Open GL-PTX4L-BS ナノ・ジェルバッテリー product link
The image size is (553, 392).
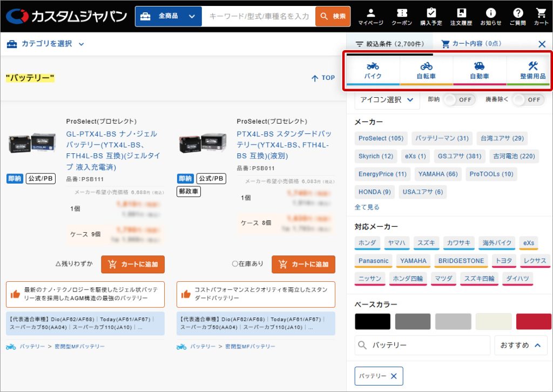[x=113, y=150]
